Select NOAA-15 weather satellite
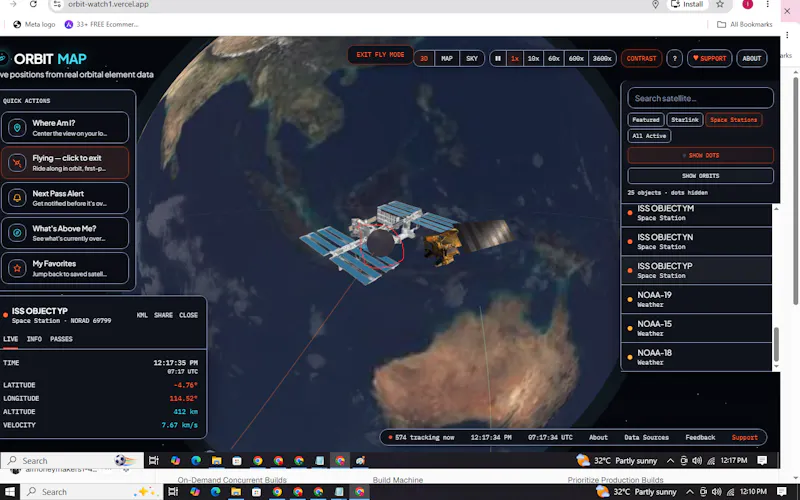The height and width of the screenshot is (500, 800). (696, 328)
